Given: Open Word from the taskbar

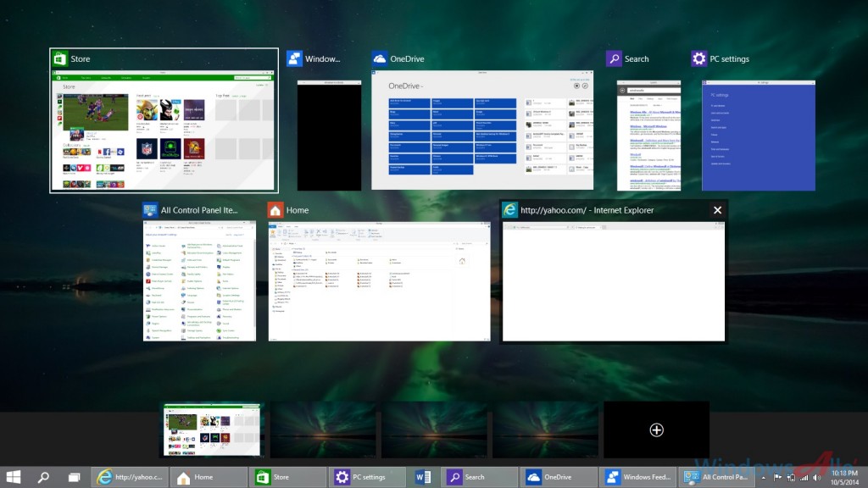Looking at the screenshot, I should point(424,477).
